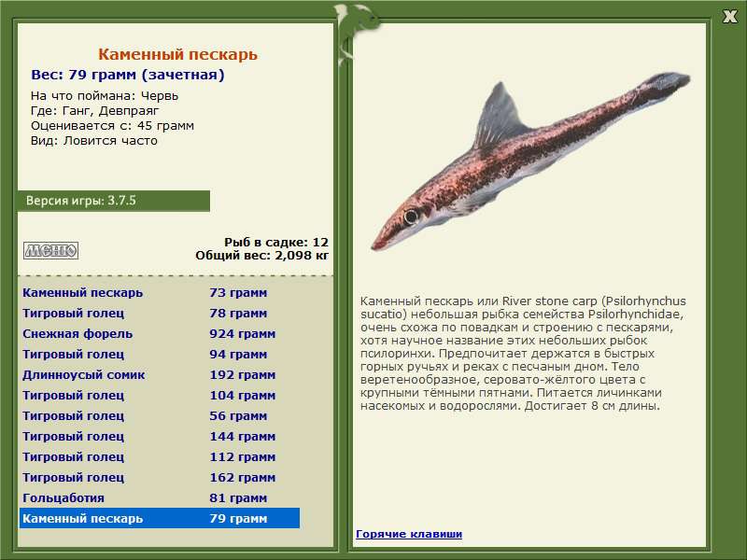Screen dimensions: 747x560
Task: Select Тигровый голец 162 грамм row
Action: (160, 477)
